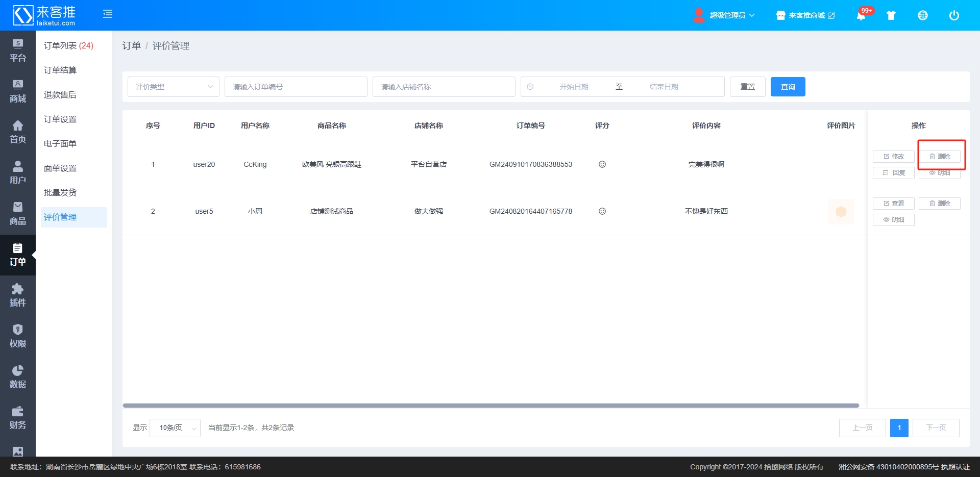Click the notification bell icon

coord(861,15)
